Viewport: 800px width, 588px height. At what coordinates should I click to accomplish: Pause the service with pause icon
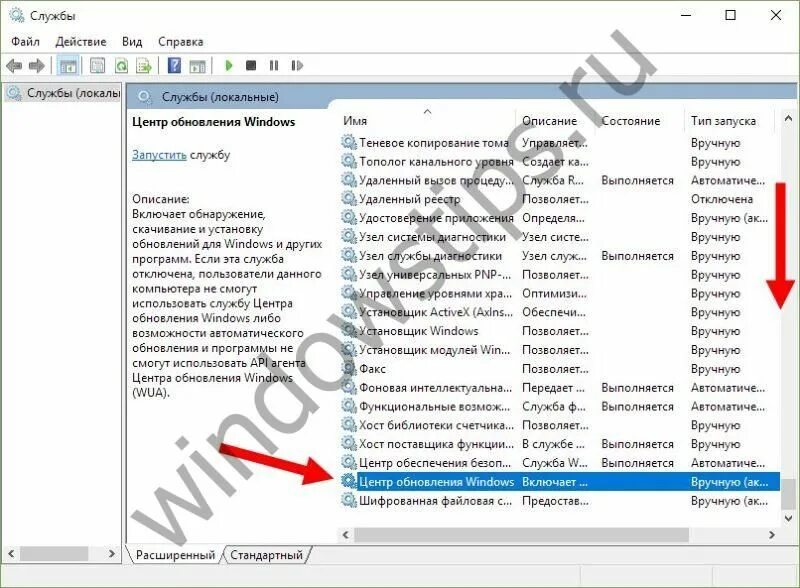274,65
